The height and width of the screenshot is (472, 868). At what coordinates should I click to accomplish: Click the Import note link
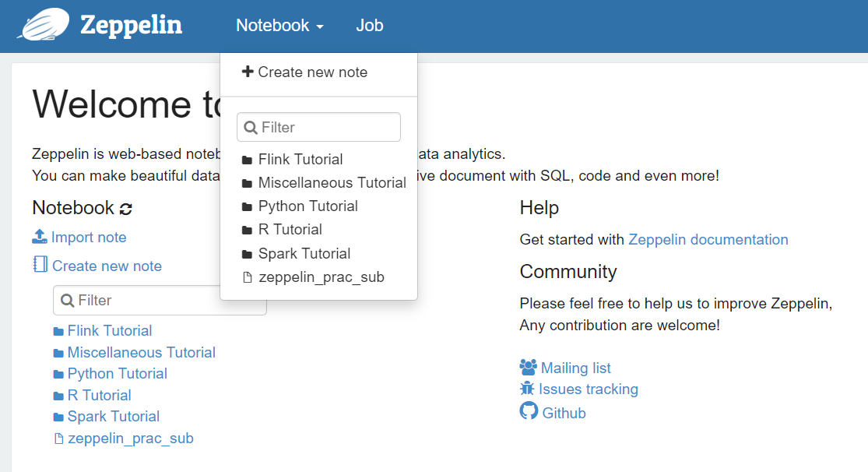[x=89, y=237]
